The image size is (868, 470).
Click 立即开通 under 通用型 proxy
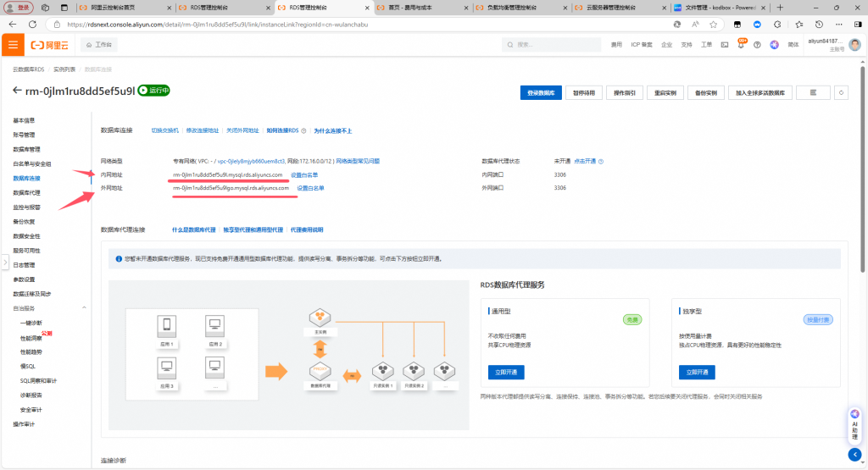point(506,372)
